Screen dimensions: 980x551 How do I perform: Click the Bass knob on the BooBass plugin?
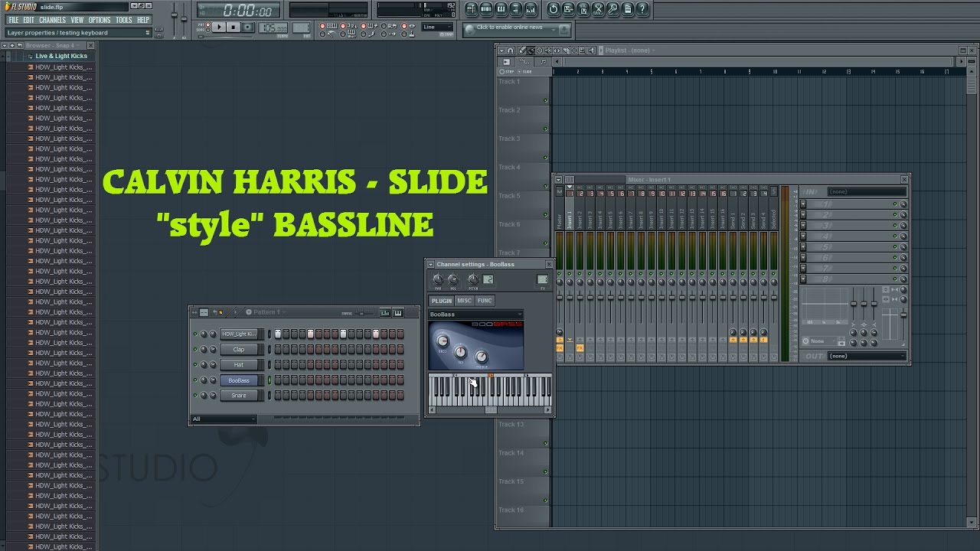443,341
